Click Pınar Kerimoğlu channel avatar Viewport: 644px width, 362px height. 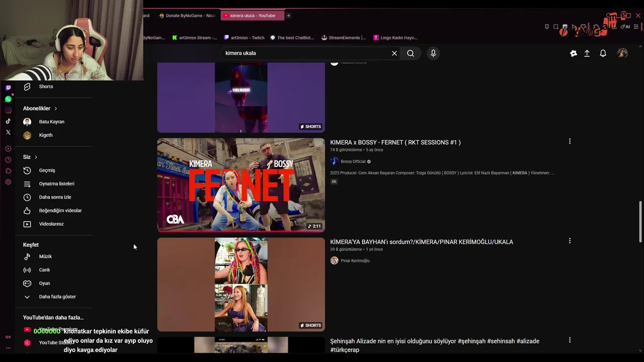334,260
